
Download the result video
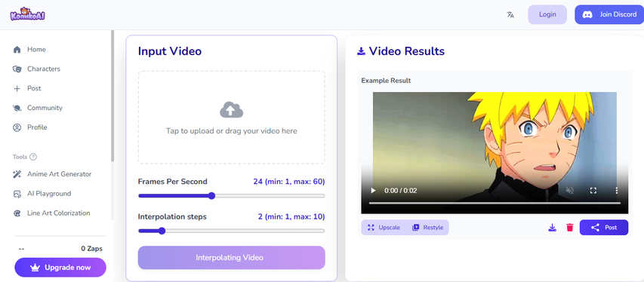click(553, 228)
